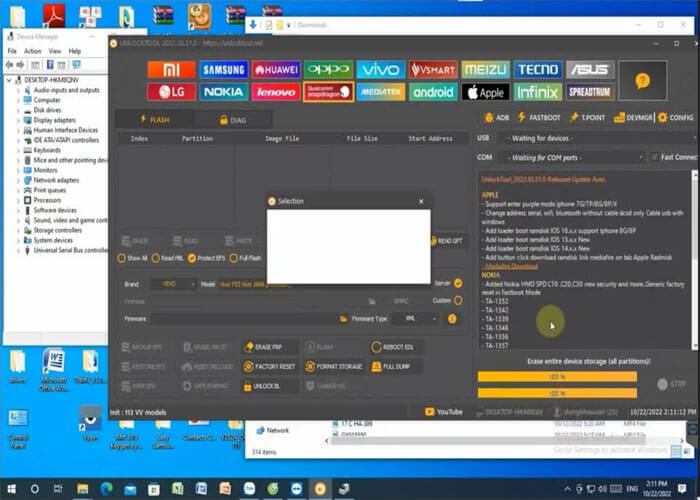Open the YouTube link in status bar
The height and width of the screenshot is (500, 700).
click(x=444, y=412)
